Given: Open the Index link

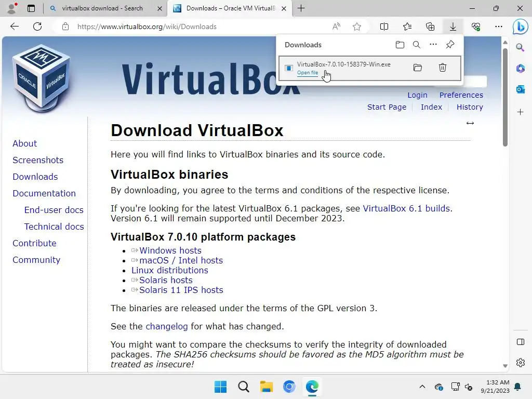Looking at the screenshot, I should point(431,107).
